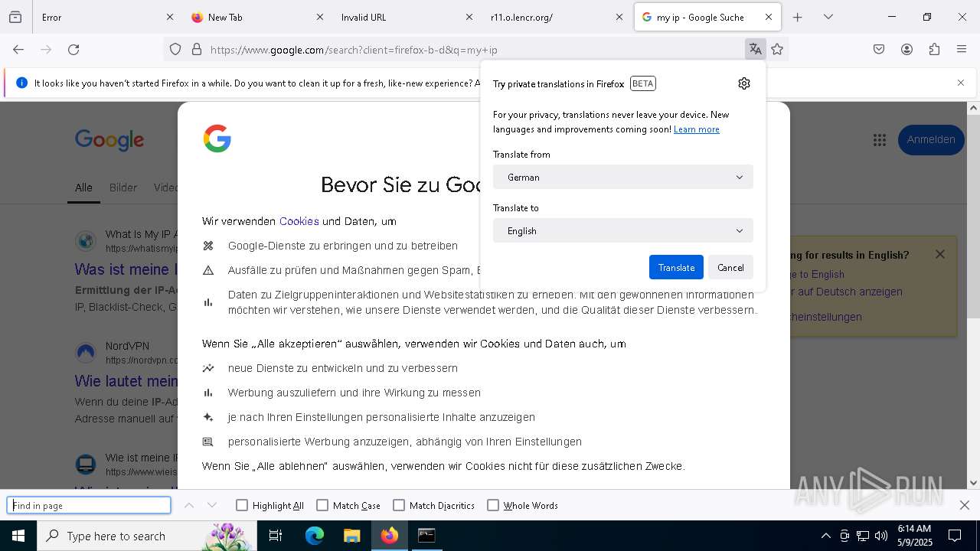Switch to the r11.o.lencr.org tab
The height and width of the screenshot is (551, 980).
tap(557, 17)
